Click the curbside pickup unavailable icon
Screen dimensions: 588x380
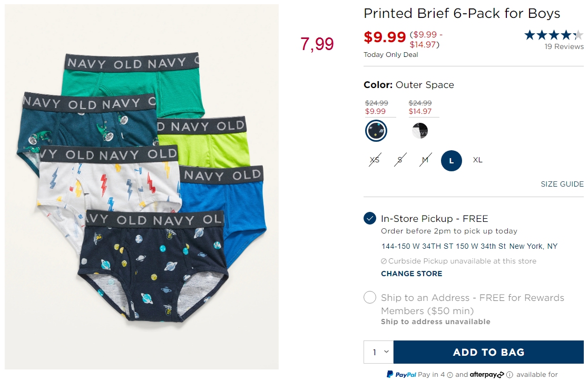384,261
